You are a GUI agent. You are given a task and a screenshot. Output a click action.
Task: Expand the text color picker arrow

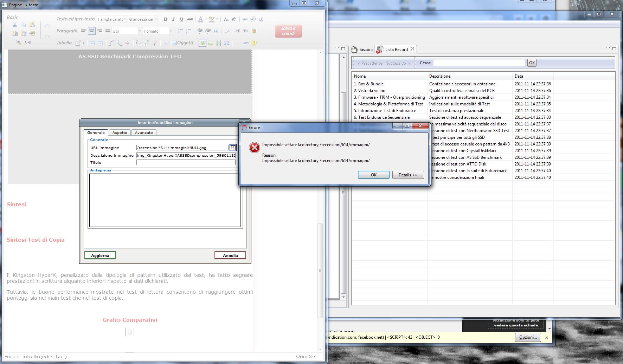(206, 19)
